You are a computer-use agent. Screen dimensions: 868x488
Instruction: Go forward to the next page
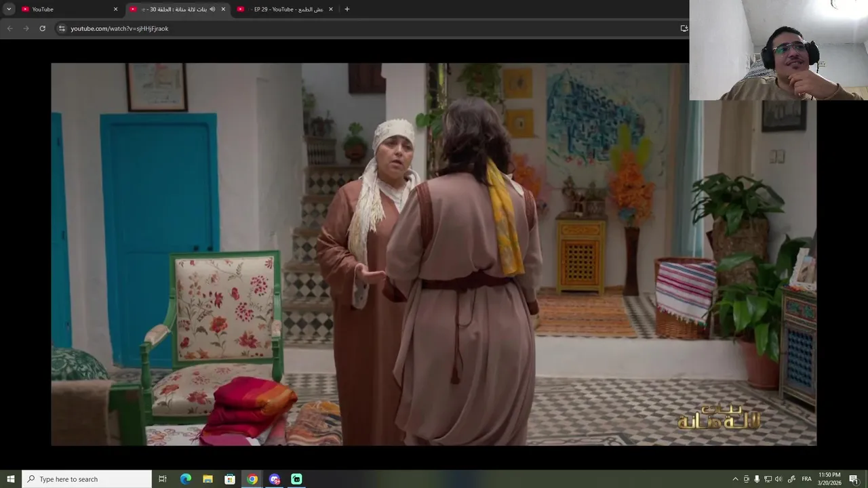(26, 28)
